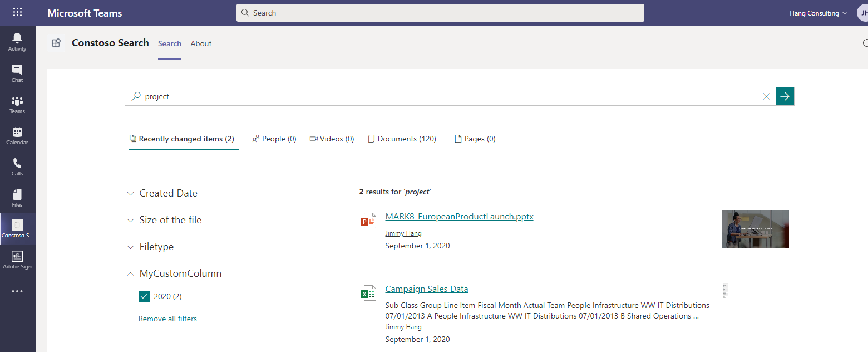
Task: Select the Constoso Search app in sidebar
Action: (x=17, y=229)
